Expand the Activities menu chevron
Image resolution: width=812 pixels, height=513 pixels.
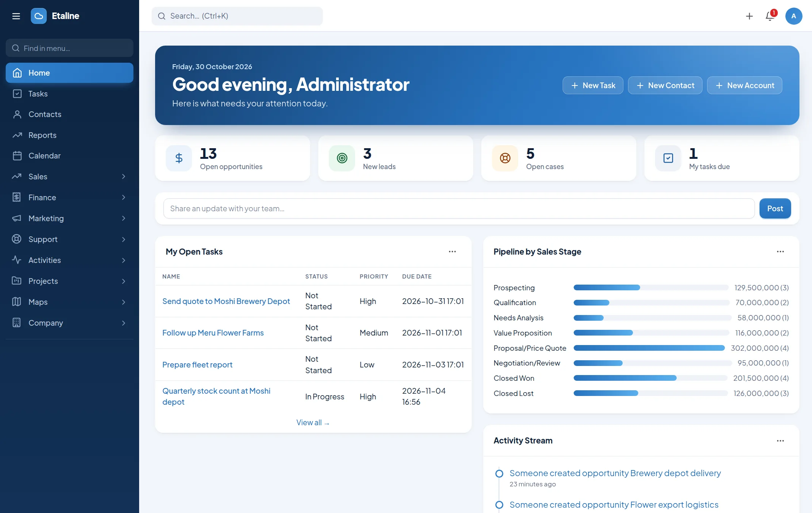click(124, 260)
